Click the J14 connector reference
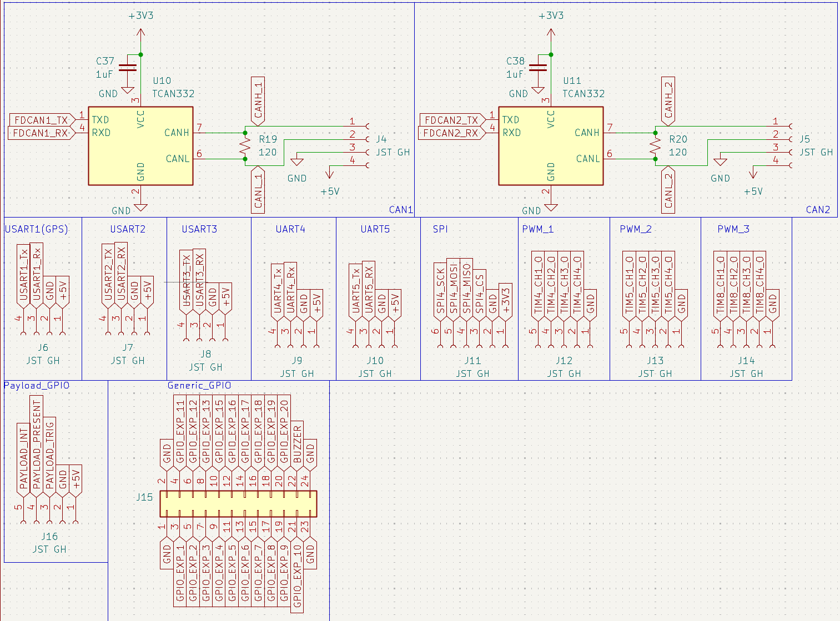 tap(746, 361)
